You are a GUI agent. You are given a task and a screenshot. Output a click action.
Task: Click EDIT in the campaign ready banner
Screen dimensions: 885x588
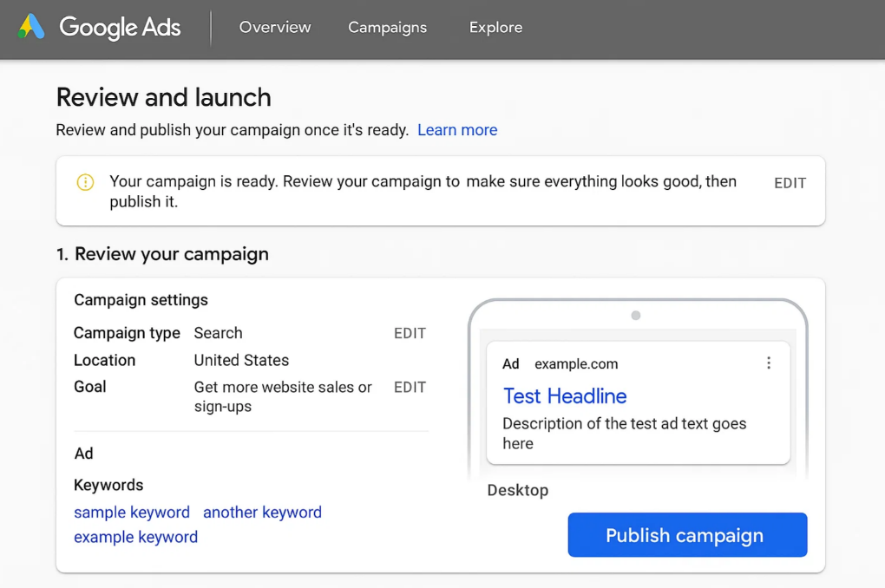tap(790, 183)
